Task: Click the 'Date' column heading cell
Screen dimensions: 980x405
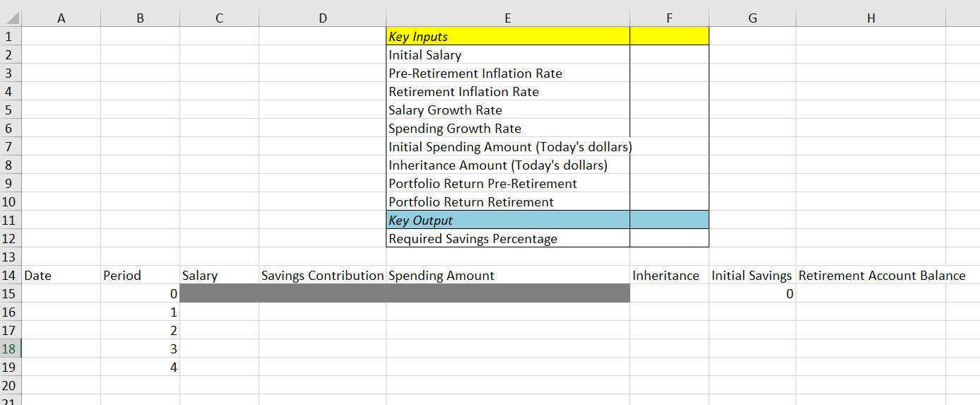Action: click(61, 276)
